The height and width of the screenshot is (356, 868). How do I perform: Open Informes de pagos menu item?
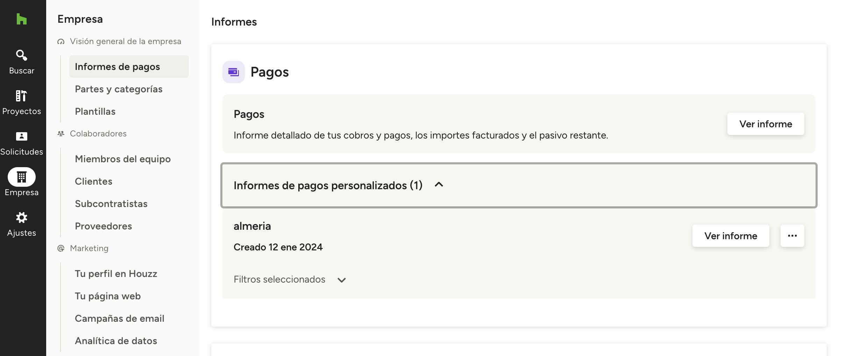pos(117,66)
